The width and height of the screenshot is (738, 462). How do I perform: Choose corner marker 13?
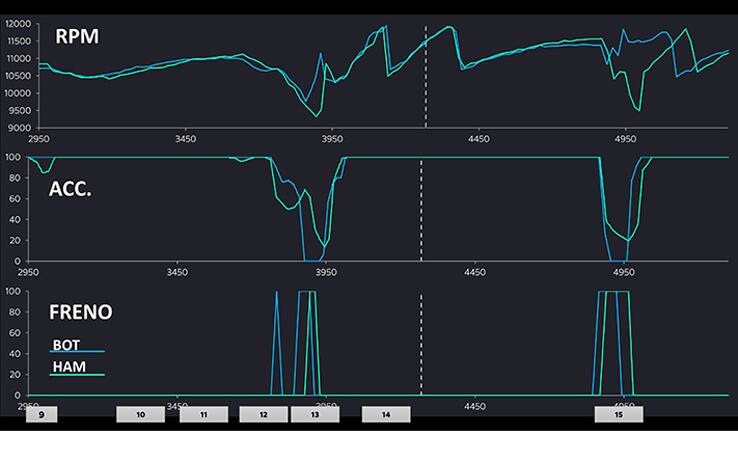pos(315,414)
